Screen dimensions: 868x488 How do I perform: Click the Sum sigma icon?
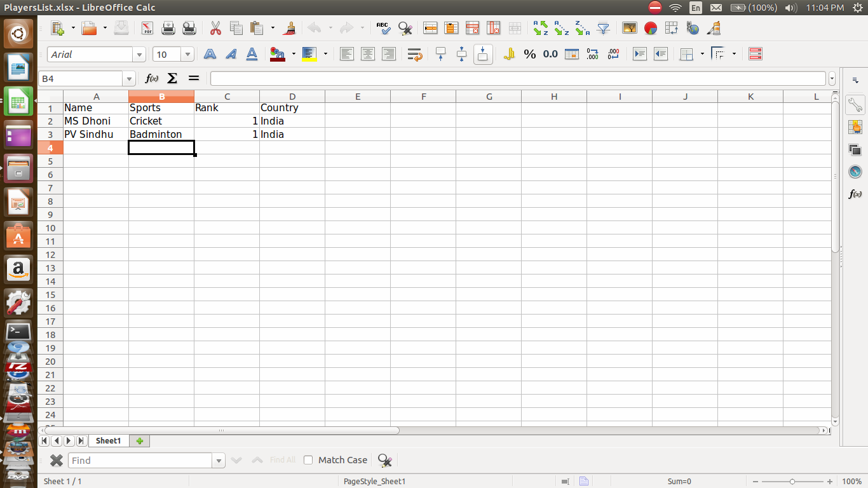(x=172, y=78)
